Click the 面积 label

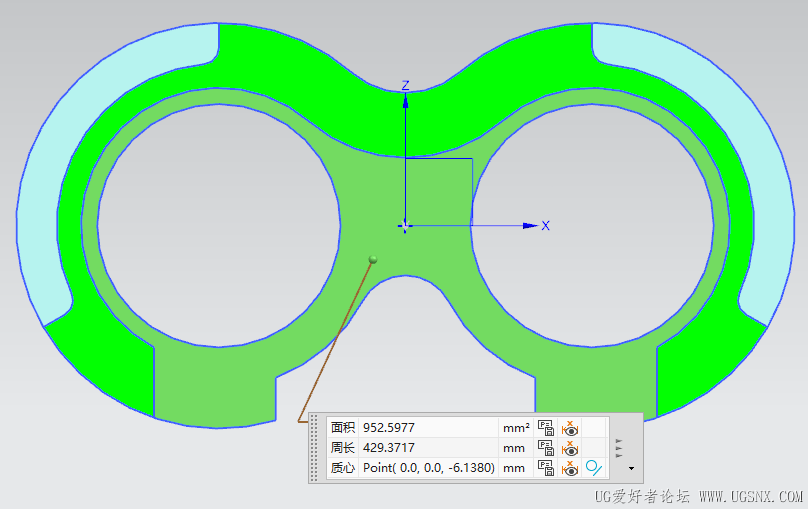343,428
